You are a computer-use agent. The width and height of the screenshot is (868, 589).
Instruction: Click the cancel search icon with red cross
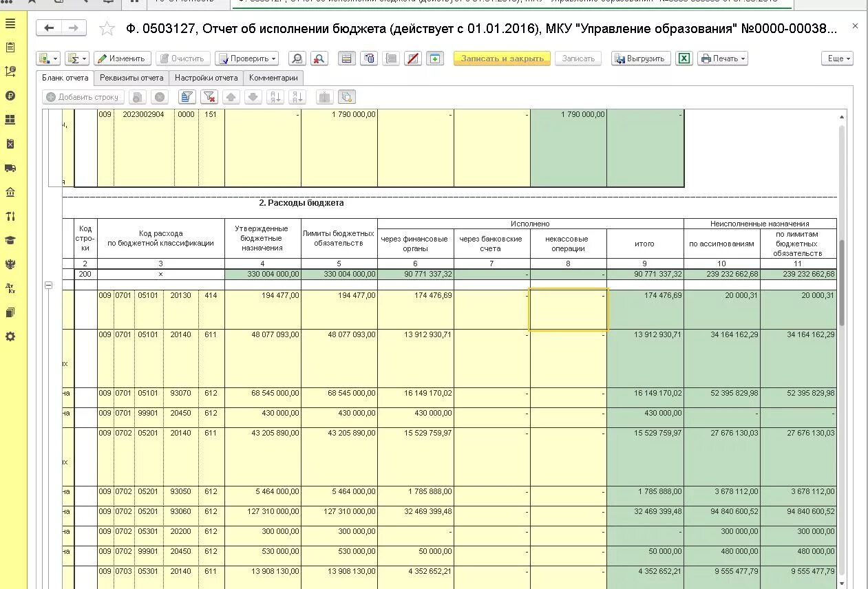click(x=319, y=58)
